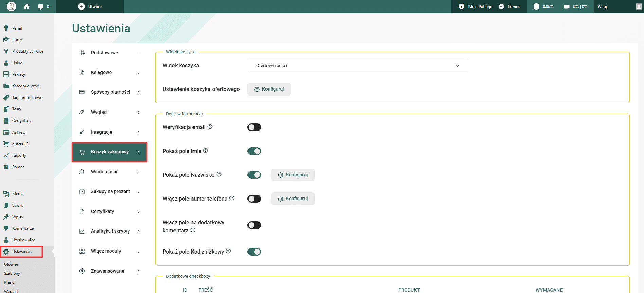The height and width of the screenshot is (293, 644).
Task: Click the Ustawienia gear icon in sidebar
Action: 6,252
